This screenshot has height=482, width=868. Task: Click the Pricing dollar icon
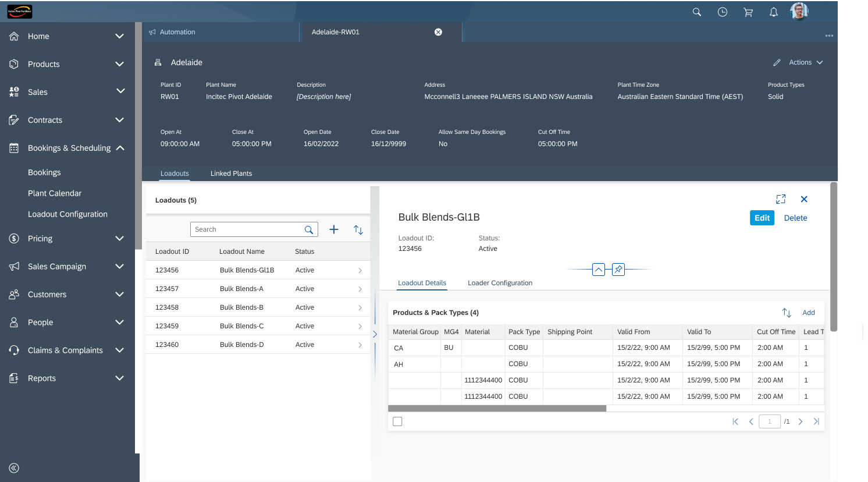(x=14, y=238)
